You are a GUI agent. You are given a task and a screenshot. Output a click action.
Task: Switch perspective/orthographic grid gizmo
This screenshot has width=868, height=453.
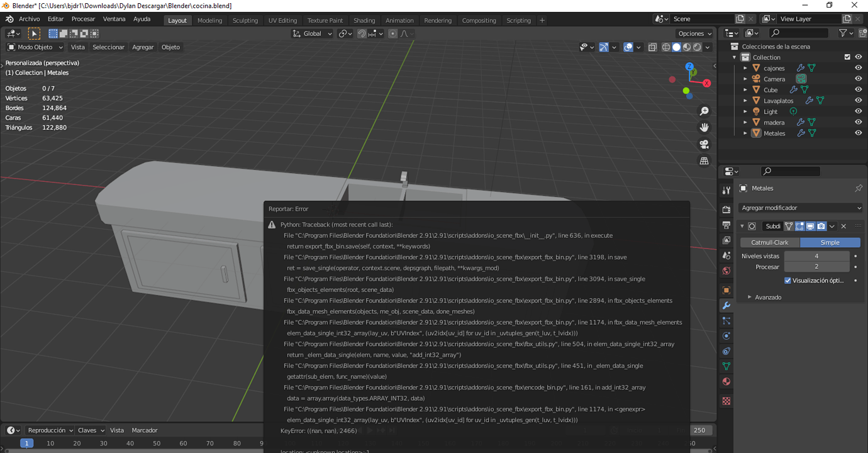(x=704, y=161)
